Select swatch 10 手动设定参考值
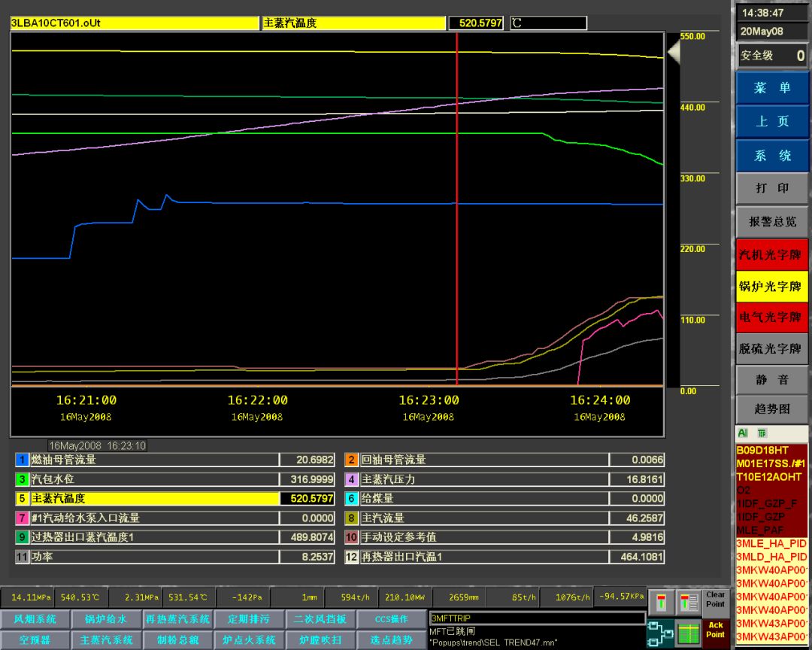Image resolution: width=812 pixels, height=650 pixels. [x=351, y=537]
